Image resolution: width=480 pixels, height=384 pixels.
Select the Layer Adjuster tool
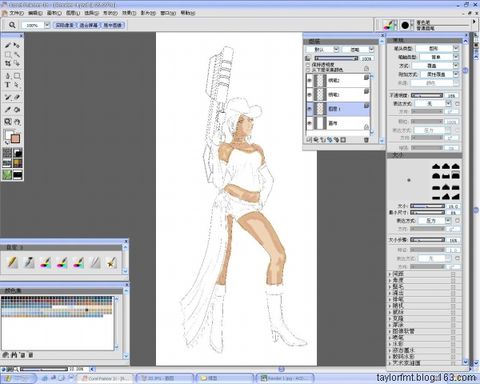point(17,45)
